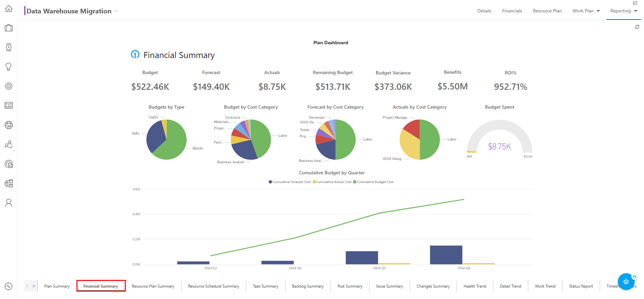Open the gauge icon at sidebar bottom
This screenshot has width=644, height=299.
[x=9, y=286]
